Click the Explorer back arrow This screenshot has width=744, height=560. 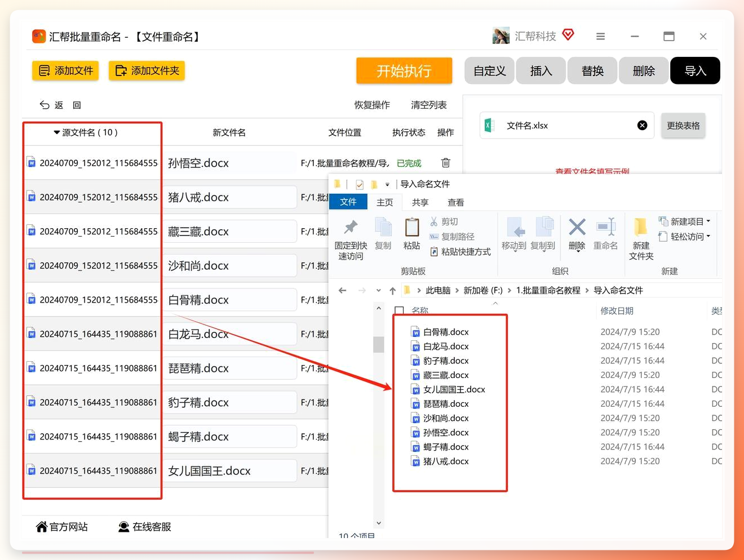click(342, 290)
